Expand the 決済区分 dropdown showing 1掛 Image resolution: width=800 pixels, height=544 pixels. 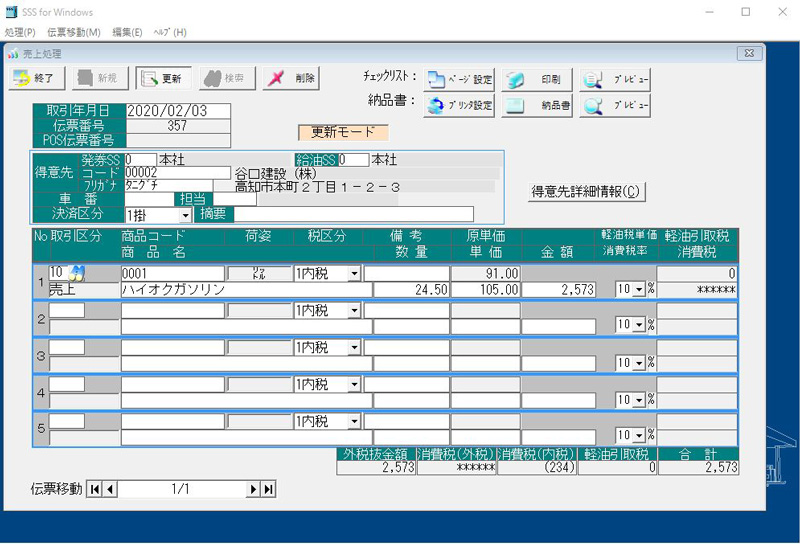pyautogui.click(x=185, y=215)
